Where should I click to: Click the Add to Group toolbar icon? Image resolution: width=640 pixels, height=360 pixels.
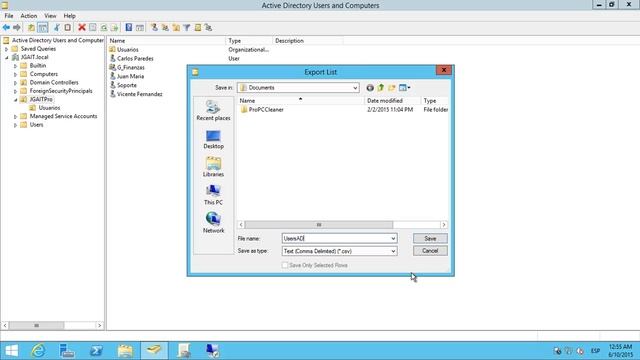pos(209,27)
